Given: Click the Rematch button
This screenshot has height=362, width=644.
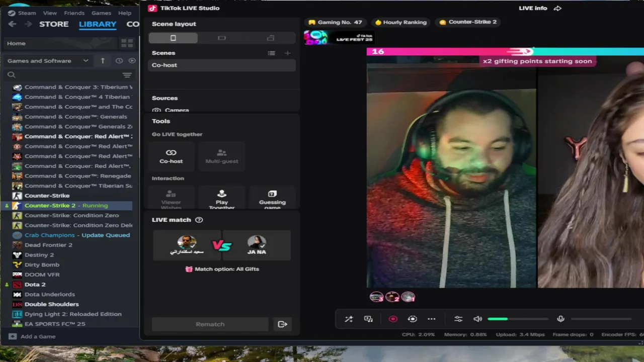Looking at the screenshot, I should pyautogui.click(x=210, y=324).
